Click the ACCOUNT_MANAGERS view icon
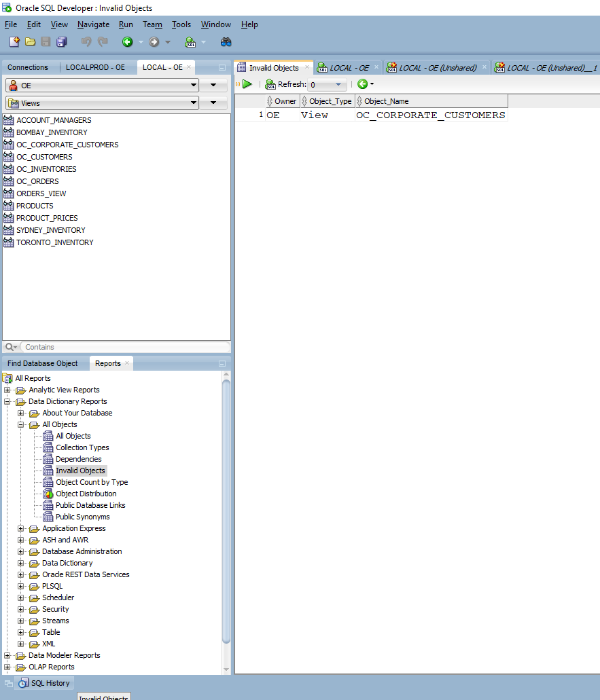 click(8, 120)
